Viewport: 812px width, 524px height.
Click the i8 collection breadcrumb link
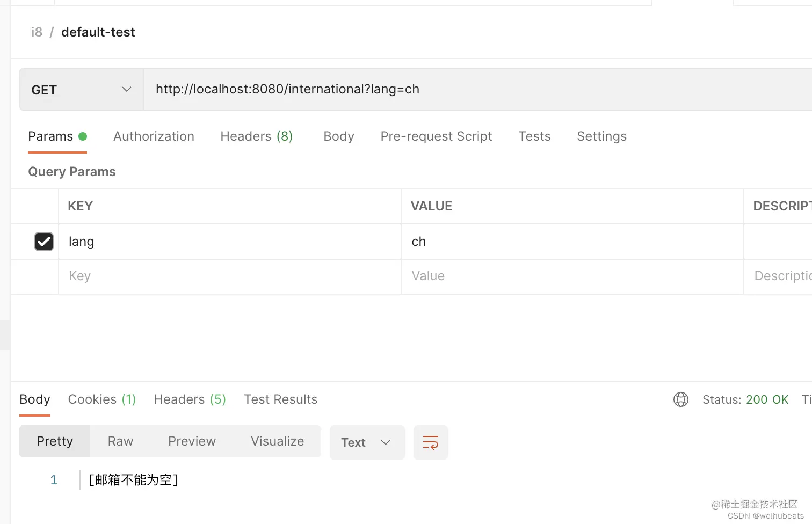(37, 32)
